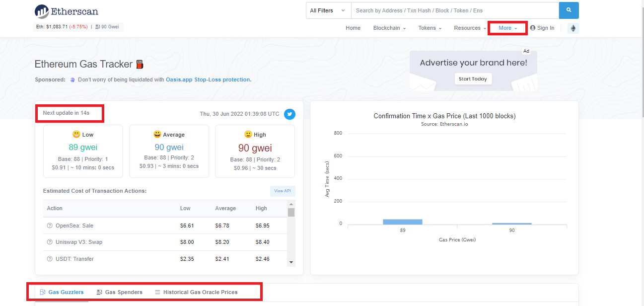The image size is (644, 306).
Task: Click the 89 gwei chart bar
Action: coord(402,222)
